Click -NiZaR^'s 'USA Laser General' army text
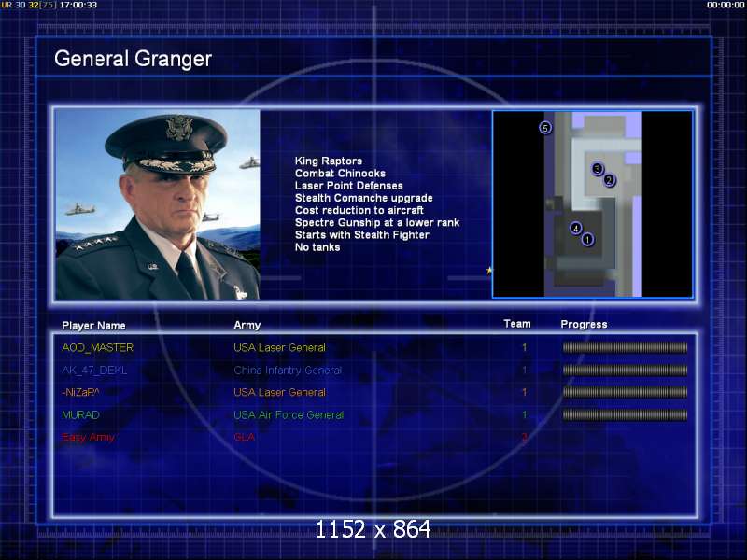 coord(279,392)
